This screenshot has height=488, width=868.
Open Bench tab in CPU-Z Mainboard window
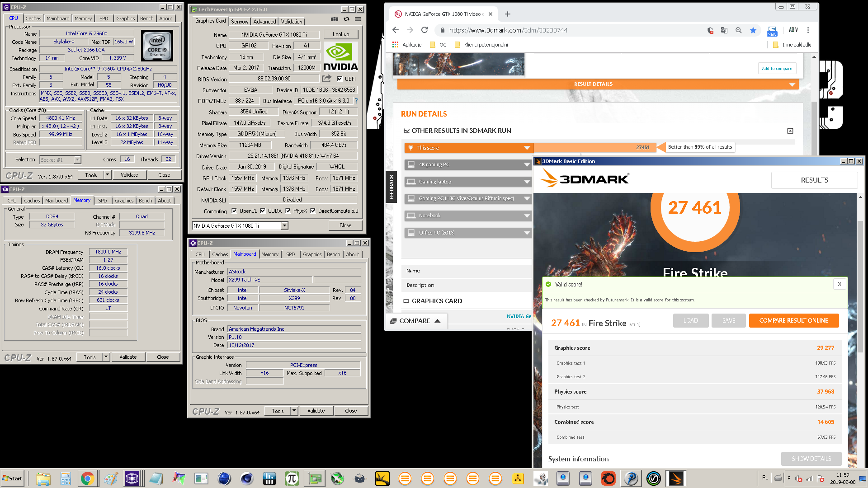pos(334,254)
